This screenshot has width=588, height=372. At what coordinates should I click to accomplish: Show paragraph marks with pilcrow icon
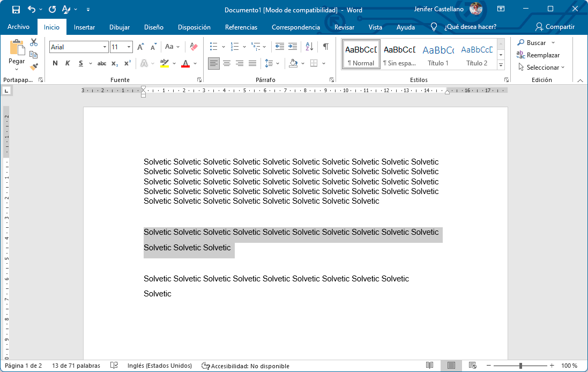pos(325,47)
